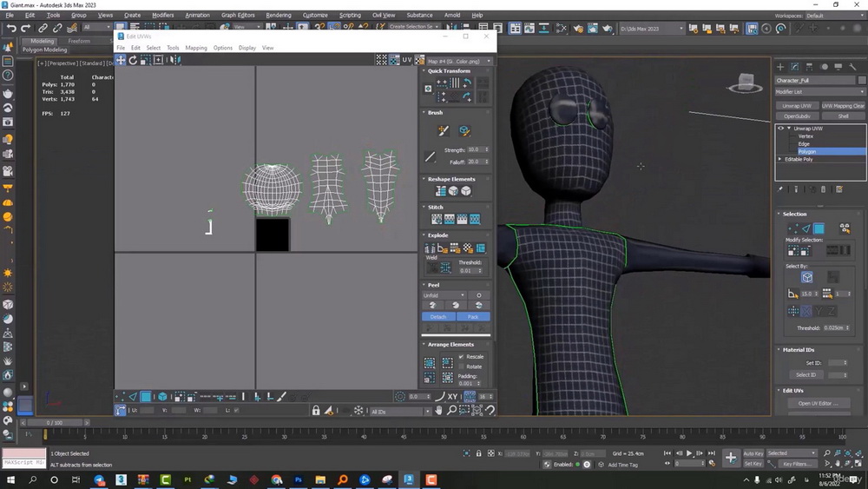
Task: Select Vertex sub-object mode in UV editor
Action: click(x=120, y=397)
